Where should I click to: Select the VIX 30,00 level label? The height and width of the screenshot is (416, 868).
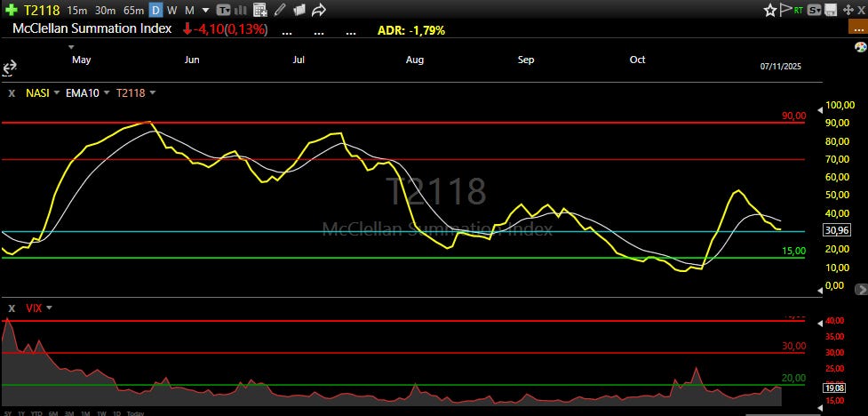click(794, 346)
